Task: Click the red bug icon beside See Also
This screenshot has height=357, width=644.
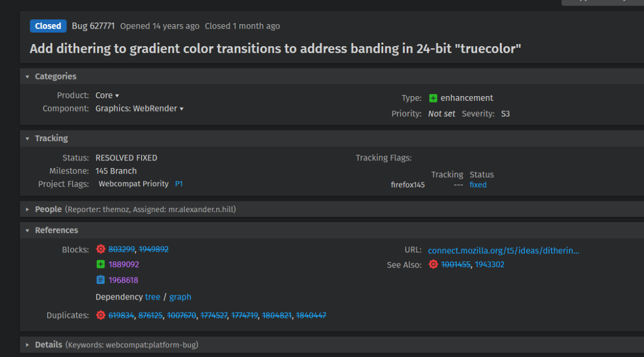Action: pyautogui.click(x=433, y=264)
